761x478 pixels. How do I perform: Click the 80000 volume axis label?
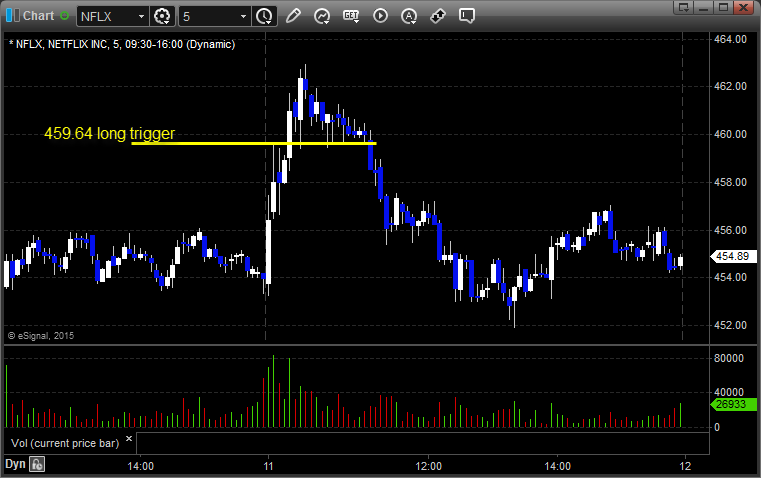[729, 358]
